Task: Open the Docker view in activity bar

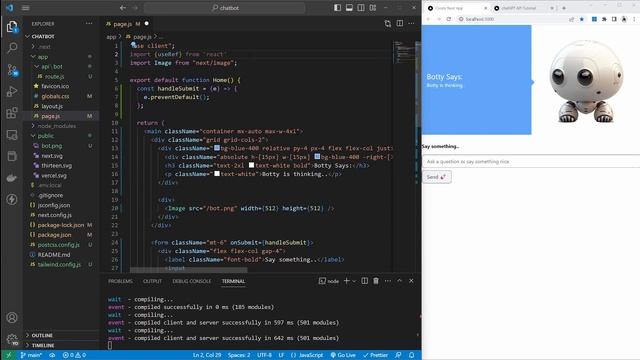Action: tap(12, 178)
